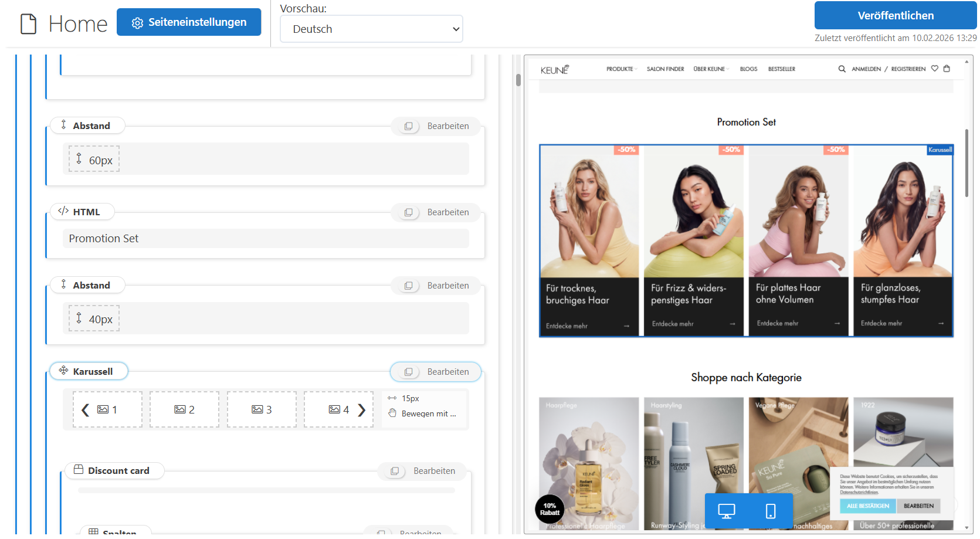The width and height of the screenshot is (980, 539).
Task: Open SALON FINDER in preview navigation
Action: 665,69
